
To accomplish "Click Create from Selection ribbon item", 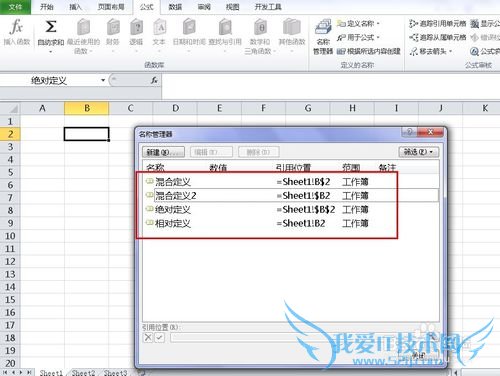I will 368,51.
